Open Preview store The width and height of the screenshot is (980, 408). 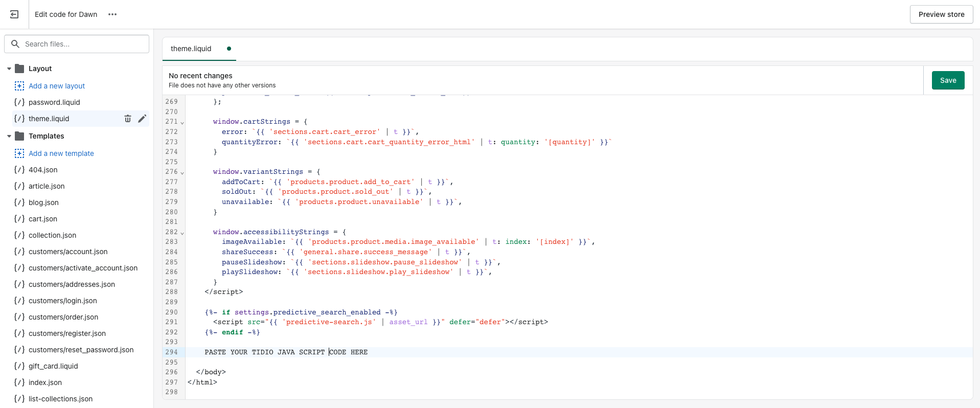(x=941, y=14)
